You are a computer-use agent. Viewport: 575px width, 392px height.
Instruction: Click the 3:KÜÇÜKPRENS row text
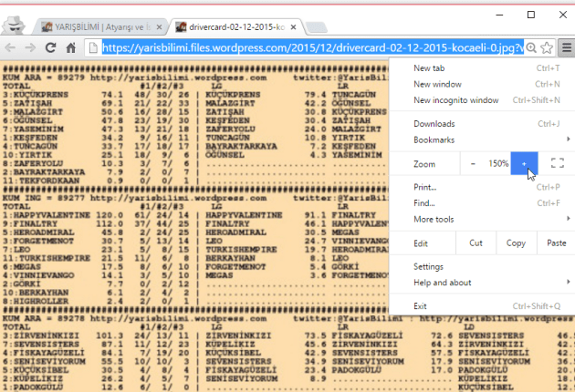click(36, 95)
